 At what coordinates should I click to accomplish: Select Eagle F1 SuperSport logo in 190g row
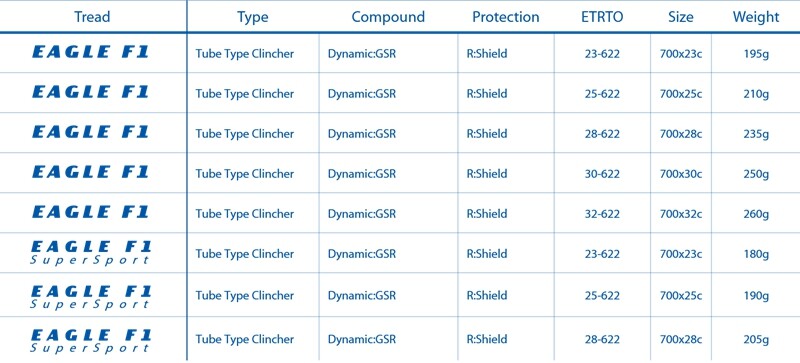[91, 297]
